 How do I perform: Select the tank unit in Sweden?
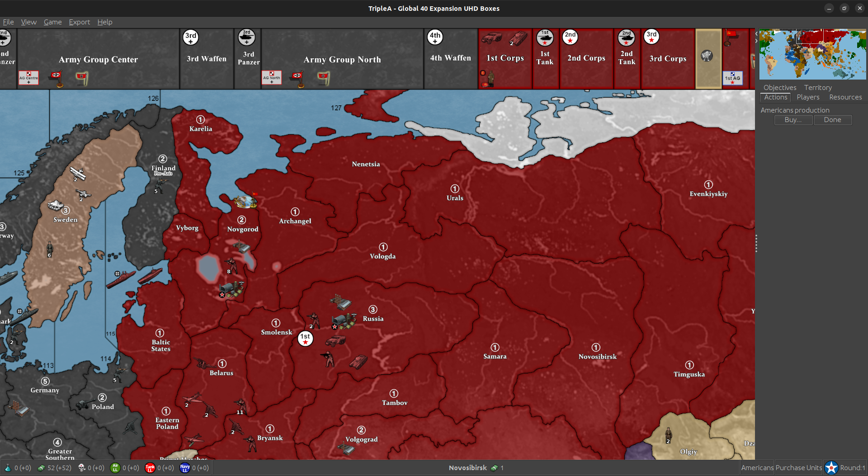tap(56, 205)
